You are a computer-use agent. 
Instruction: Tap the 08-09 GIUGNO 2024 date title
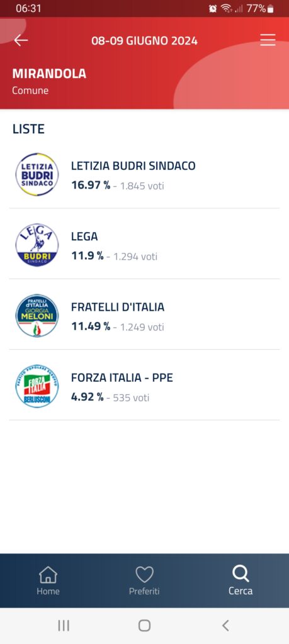click(x=144, y=41)
